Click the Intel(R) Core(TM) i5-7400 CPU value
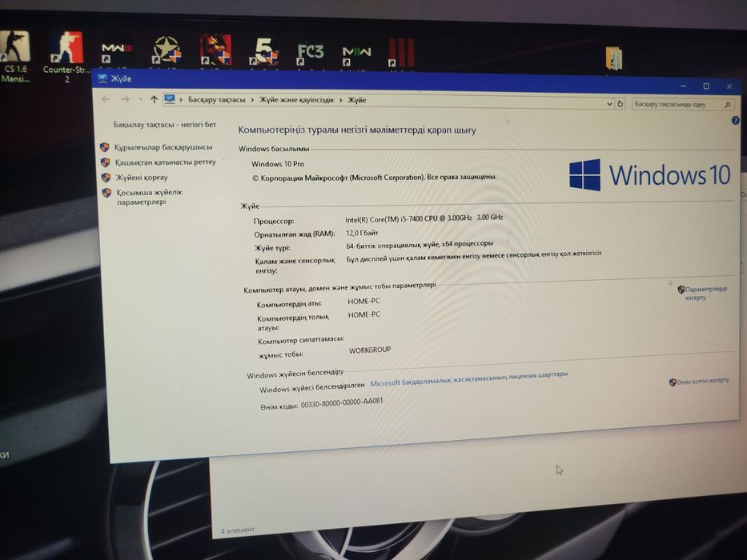The height and width of the screenshot is (560, 747). [x=424, y=218]
